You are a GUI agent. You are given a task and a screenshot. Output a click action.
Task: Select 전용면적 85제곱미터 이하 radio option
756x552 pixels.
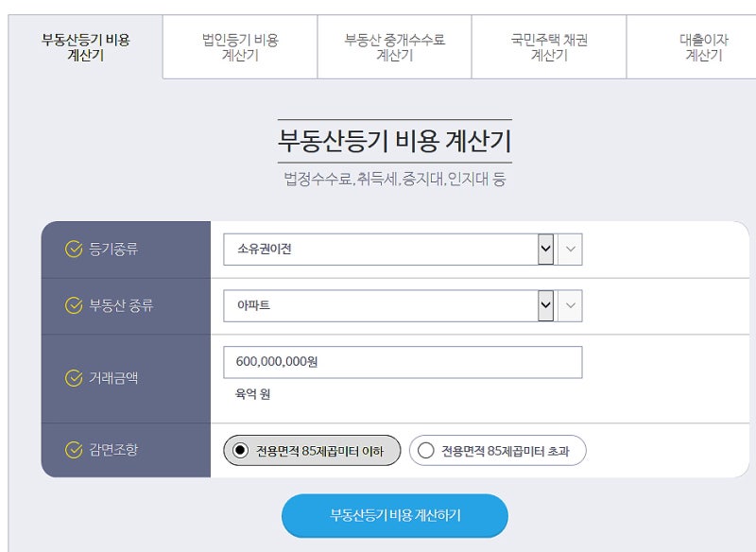(312, 451)
